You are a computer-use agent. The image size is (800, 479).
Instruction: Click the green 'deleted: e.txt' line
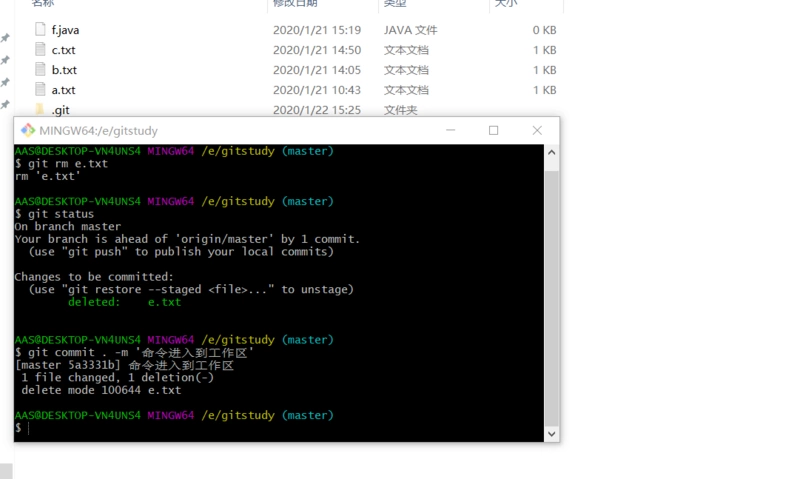[124, 302]
